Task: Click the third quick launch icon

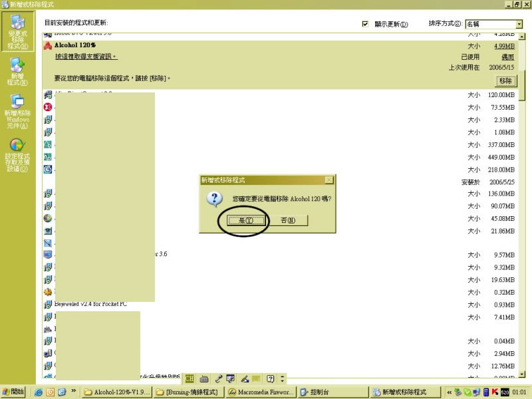Action: 62,392
